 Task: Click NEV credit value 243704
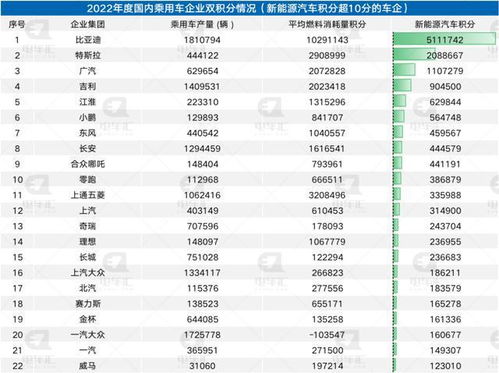point(445,226)
